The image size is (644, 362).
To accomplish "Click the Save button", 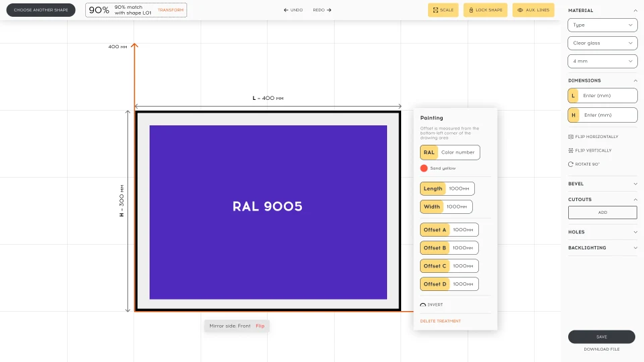I will (x=602, y=337).
